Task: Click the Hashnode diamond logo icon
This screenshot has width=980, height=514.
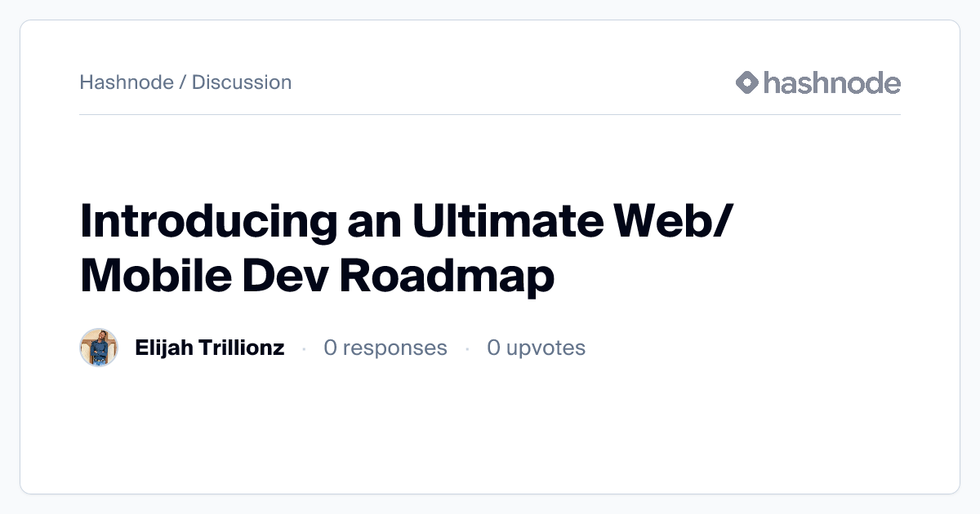Action: [747, 82]
